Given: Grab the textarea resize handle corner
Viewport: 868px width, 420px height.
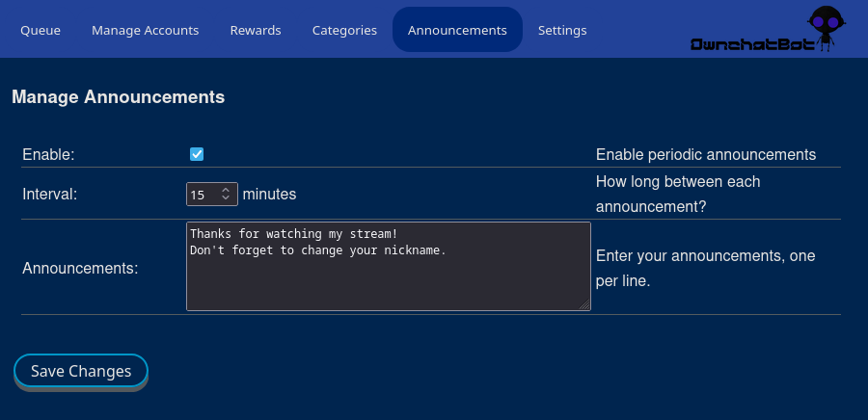Looking at the screenshot, I should tap(584, 304).
